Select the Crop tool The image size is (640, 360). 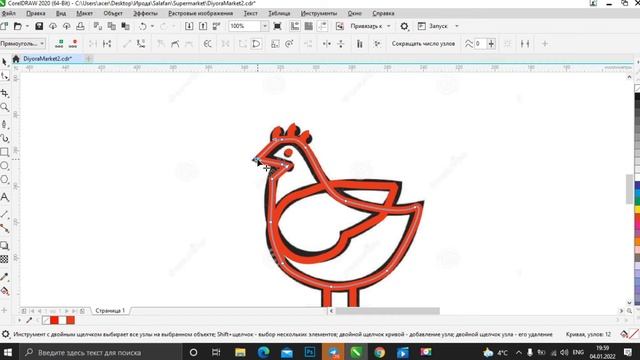[x=4, y=93]
